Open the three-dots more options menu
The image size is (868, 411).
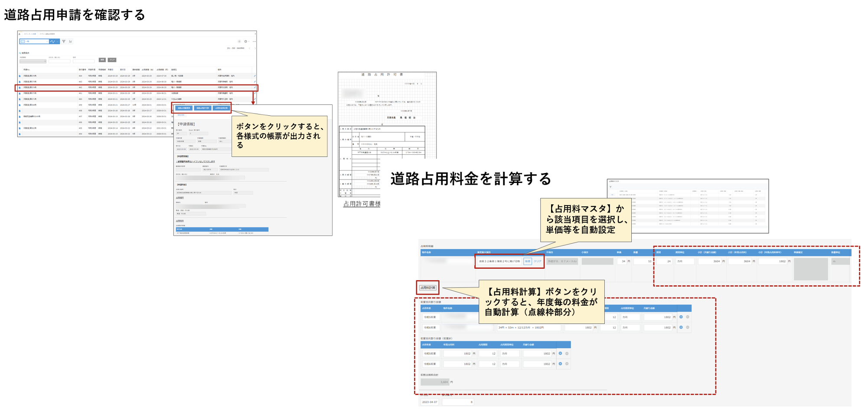tap(254, 42)
